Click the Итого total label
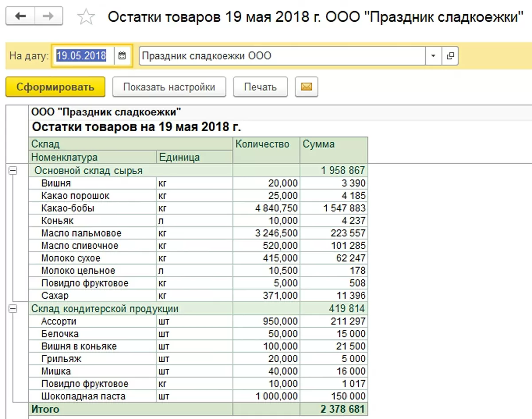532x419 pixels. pyautogui.click(x=45, y=409)
